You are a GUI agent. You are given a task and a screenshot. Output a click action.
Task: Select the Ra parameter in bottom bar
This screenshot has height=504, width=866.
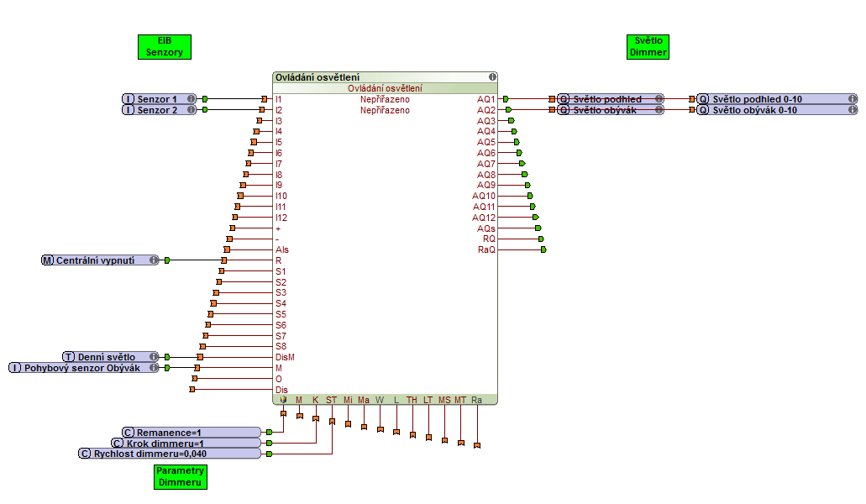(x=476, y=400)
